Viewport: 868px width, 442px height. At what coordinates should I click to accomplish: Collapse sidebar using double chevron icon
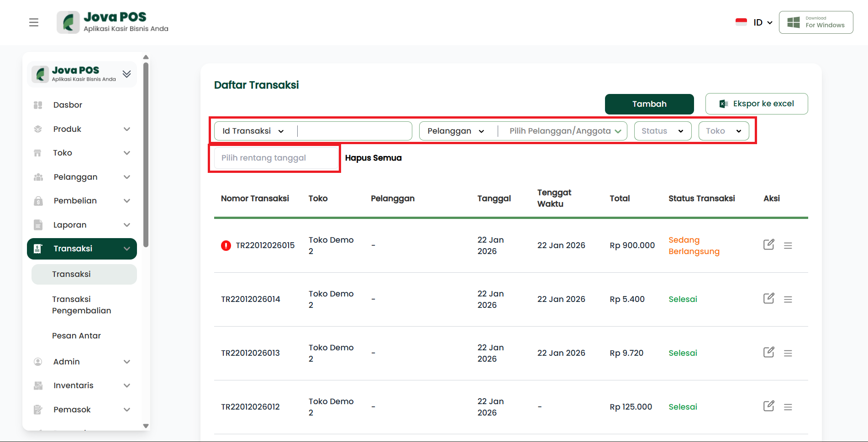tap(126, 74)
